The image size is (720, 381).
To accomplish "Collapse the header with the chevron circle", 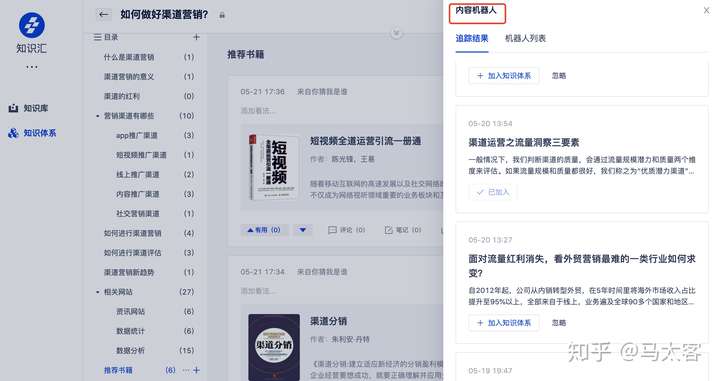I will (x=397, y=33).
